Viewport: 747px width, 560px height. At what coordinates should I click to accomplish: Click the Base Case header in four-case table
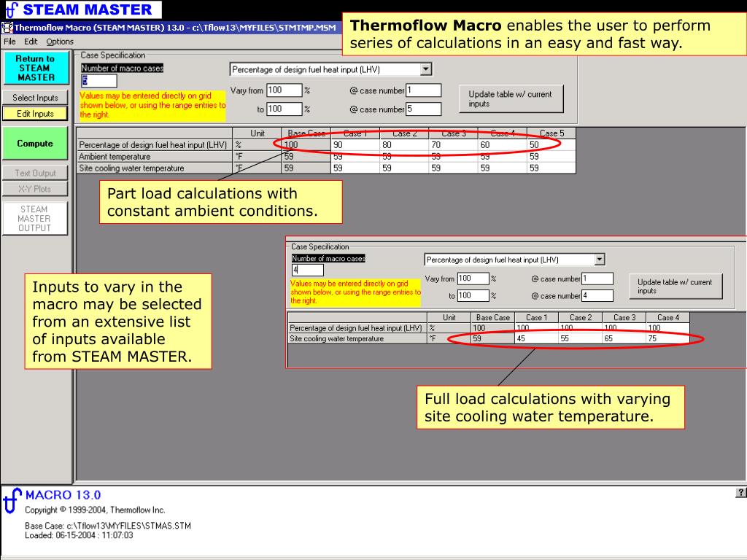point(492,318)
